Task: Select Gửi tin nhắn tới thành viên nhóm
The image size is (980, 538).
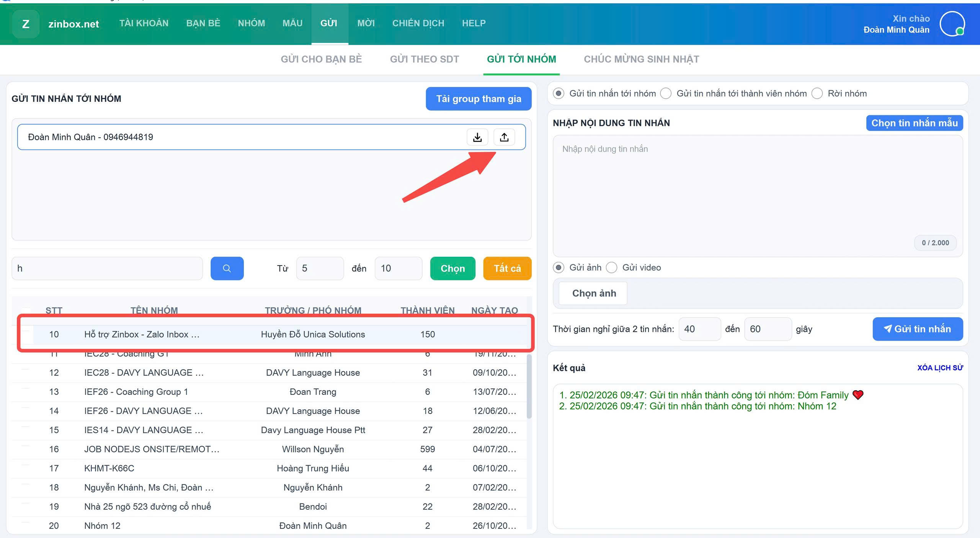Action: [x=666, y=94]
